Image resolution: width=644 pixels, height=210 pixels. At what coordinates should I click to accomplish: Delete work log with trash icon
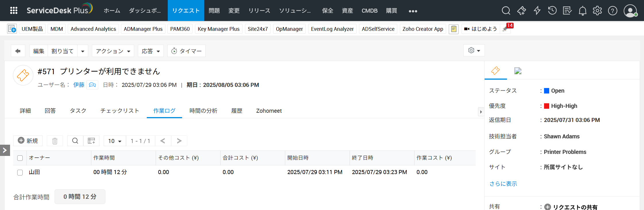pyautogui.click(x=55, y=141)
